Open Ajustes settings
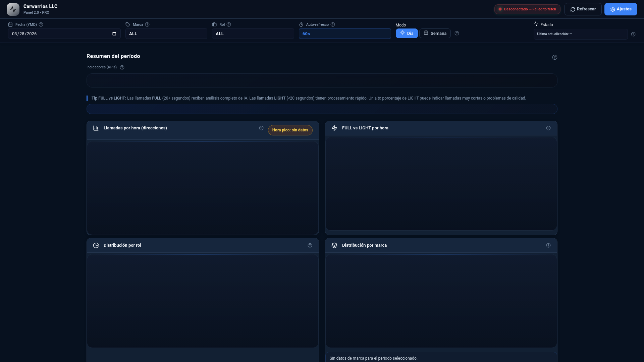 [x=621, y=9]
